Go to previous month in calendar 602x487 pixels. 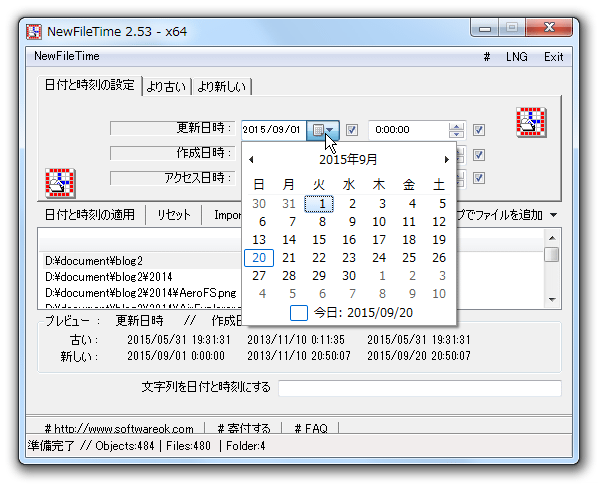[x=251, y=159]
